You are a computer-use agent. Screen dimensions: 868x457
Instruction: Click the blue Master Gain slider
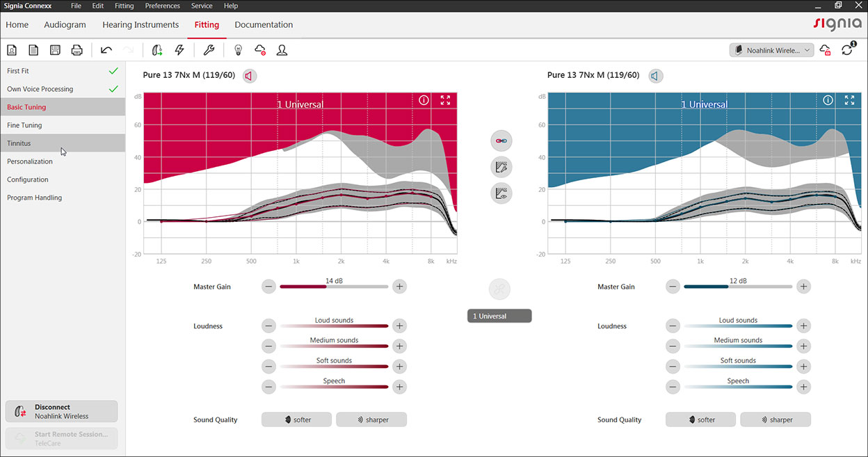(738, 287)
